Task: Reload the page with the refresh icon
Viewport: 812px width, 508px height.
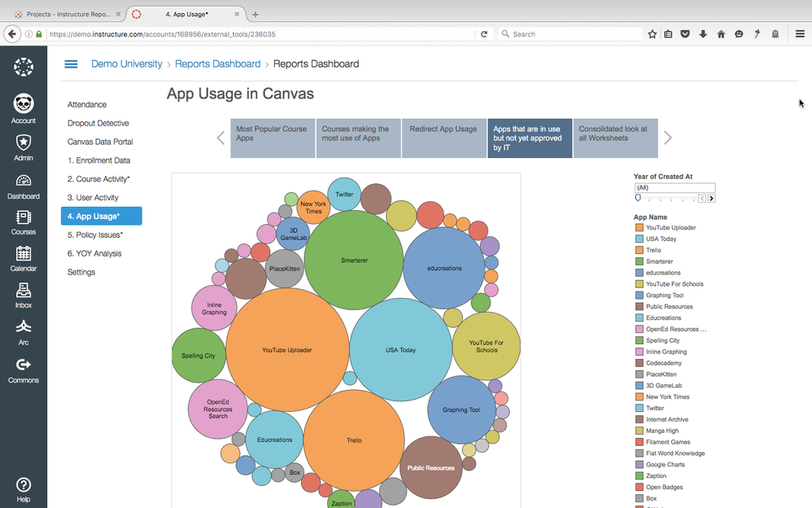Action: [x=483, y=34]
